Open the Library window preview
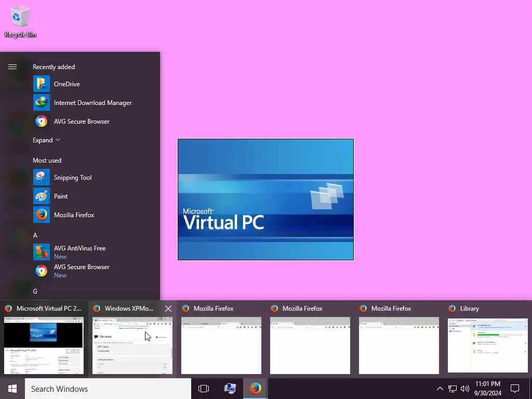Image resolution: width=532 pixels, height=399 pixels. pyautogui.click(x=488, y=339)
